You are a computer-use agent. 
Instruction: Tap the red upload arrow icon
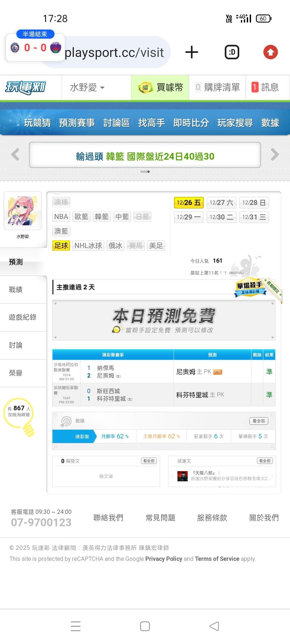click(x=270, y=52)
